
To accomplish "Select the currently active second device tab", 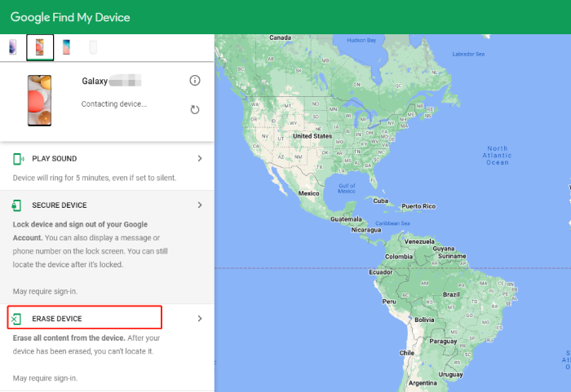I will (40, 48).
